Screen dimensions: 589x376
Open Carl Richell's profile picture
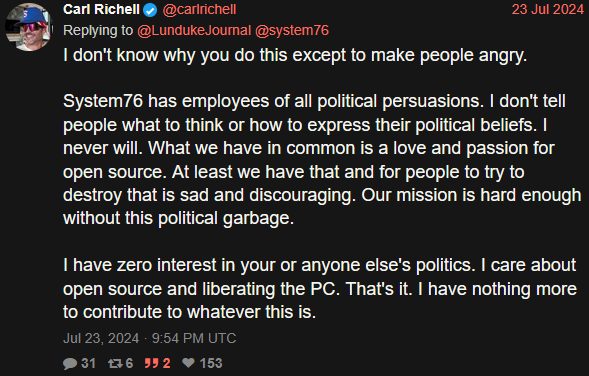tap(29, 27)
